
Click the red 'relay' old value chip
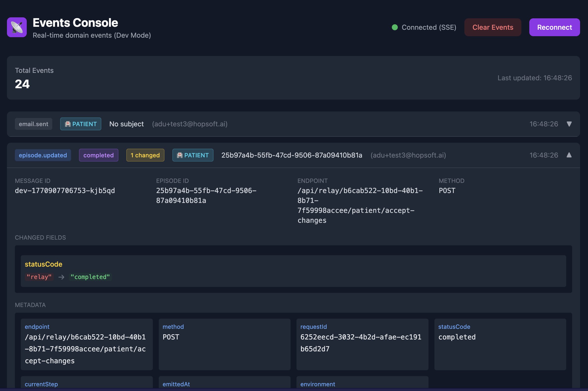click(39, 277)
